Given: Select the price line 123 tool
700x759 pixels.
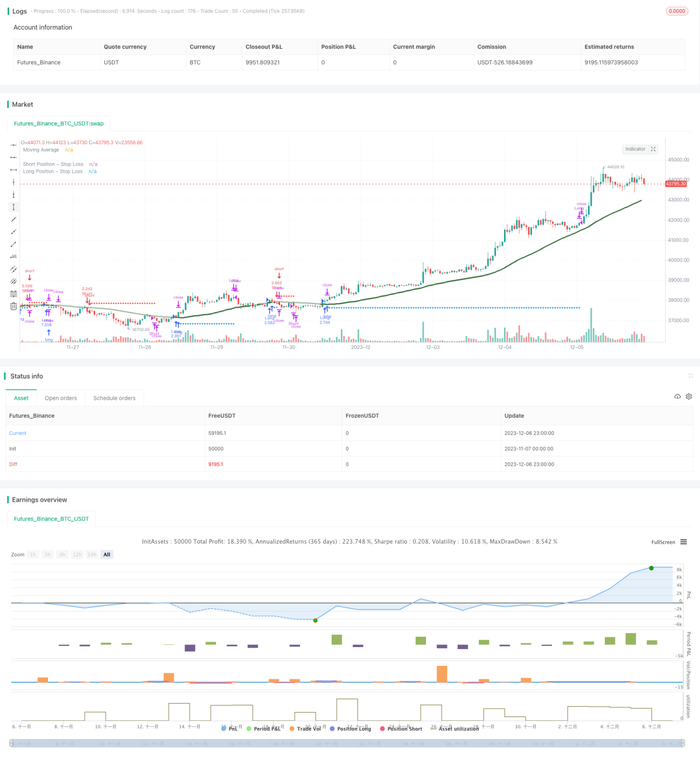Looking at the screenshot, I should pyautogui.click(x=13, y=256).
